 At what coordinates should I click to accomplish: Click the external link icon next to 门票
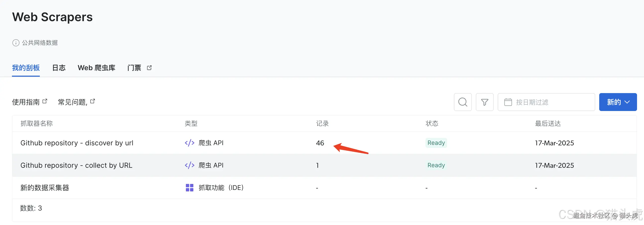click(149, 68)
